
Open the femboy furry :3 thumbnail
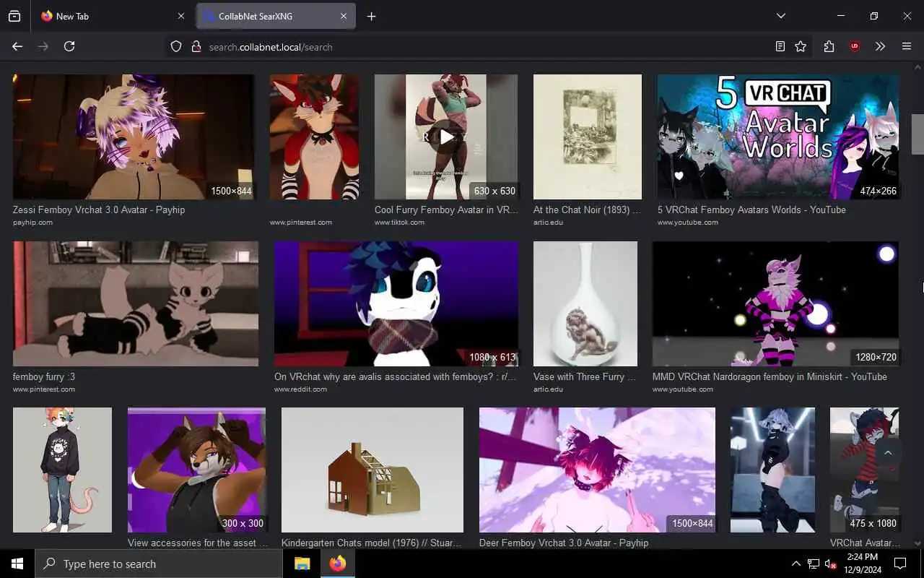136,303
